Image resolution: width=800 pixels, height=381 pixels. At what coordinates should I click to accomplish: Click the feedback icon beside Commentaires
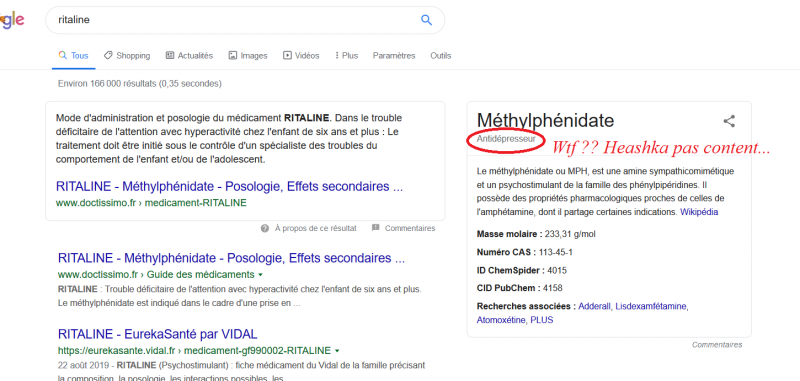376,227
